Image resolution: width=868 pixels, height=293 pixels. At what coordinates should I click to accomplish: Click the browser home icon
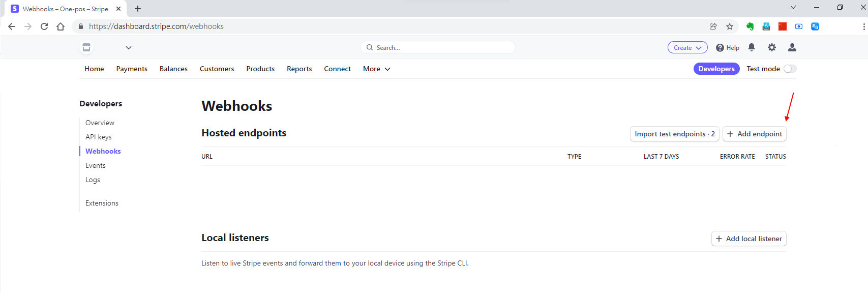coord(61,26)
